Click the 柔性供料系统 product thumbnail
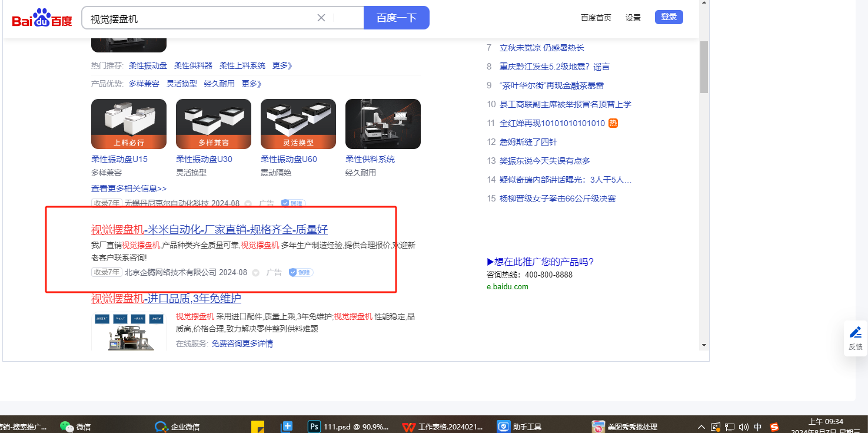The image size is (868, 433). point(383,124)
